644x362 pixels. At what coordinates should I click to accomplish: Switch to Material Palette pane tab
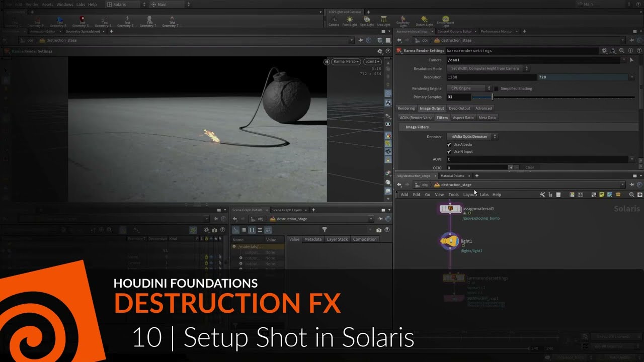pyautogui.click(x=452, y=176)
